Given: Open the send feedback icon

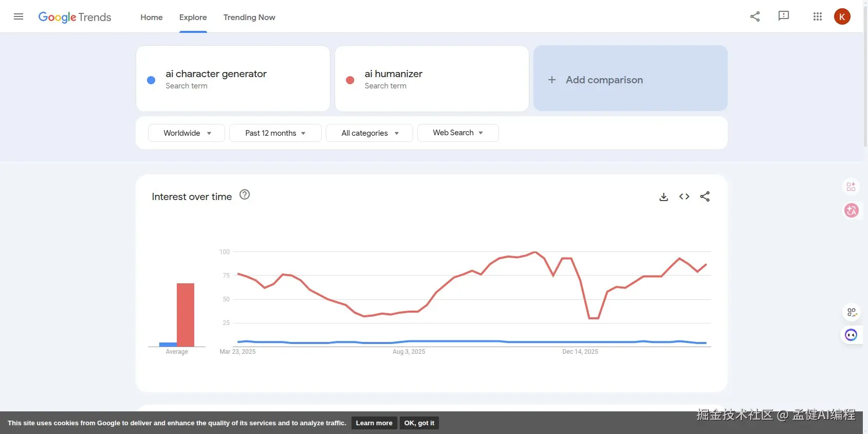Looking at the screenshot, I should pos(784,16).
